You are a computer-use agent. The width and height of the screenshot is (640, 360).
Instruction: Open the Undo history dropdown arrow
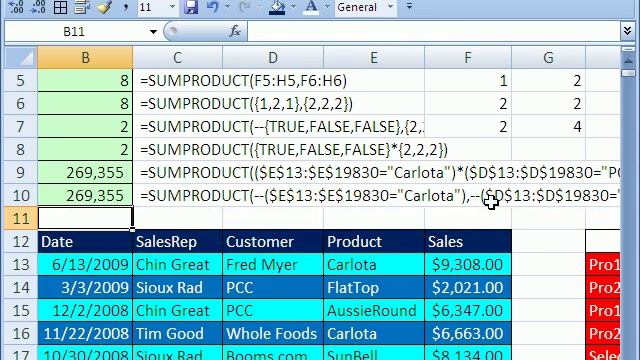tap(227, 7)
